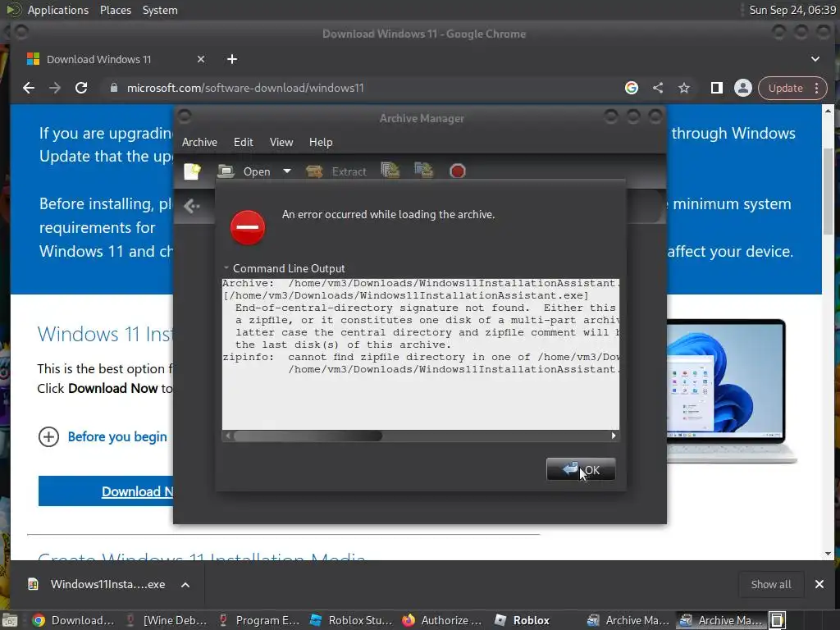Expand the Open recent dropdown arrow

pos(287,171)
